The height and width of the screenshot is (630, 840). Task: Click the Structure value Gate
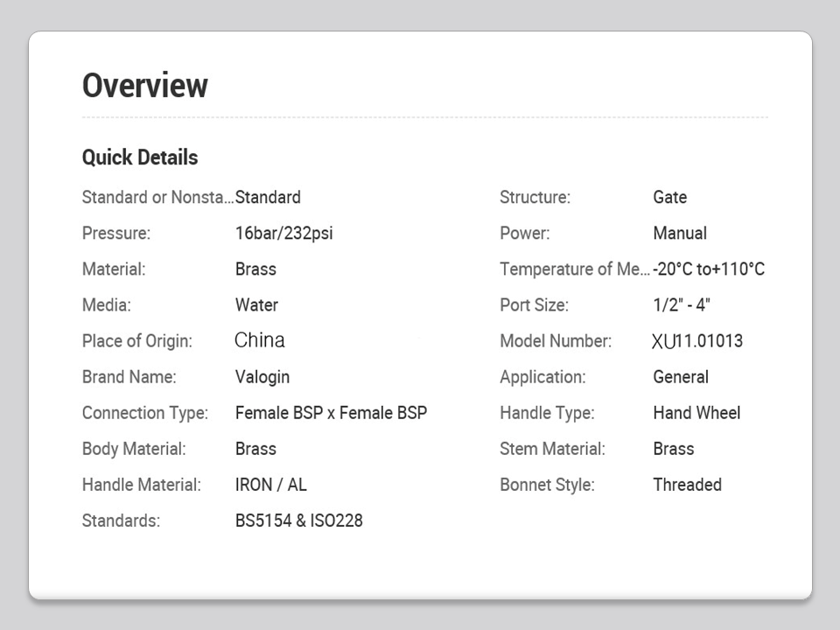669,198
